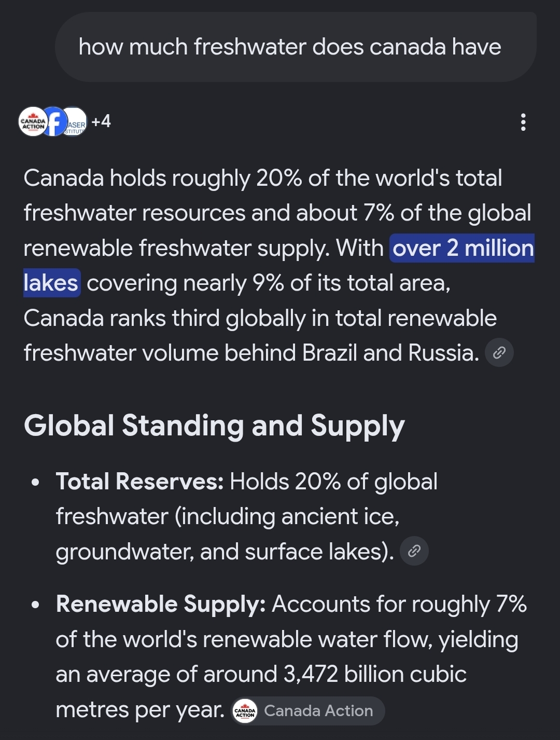
Task: Open the link icon after 'surface lakes).'
Action: coord(414,551)
